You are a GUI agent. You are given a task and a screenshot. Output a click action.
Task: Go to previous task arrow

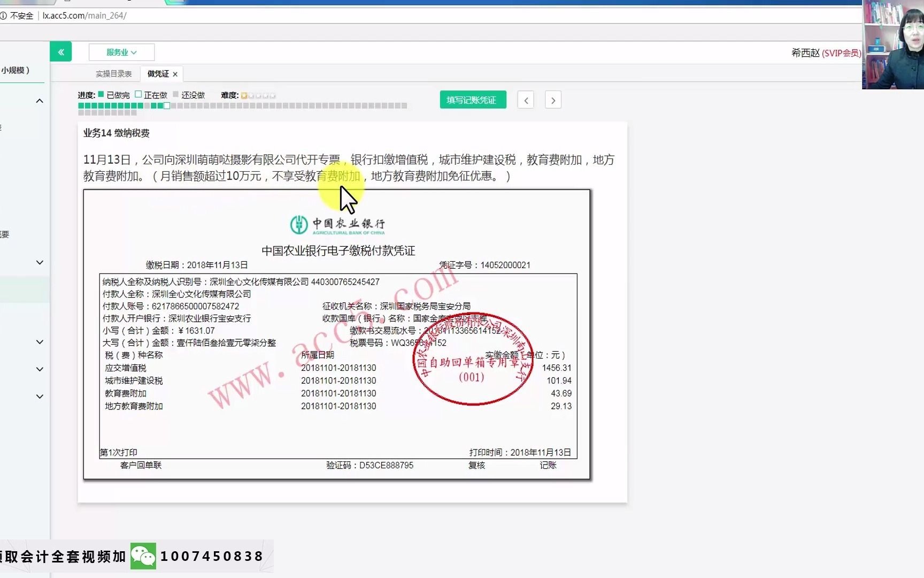[526, 100]
